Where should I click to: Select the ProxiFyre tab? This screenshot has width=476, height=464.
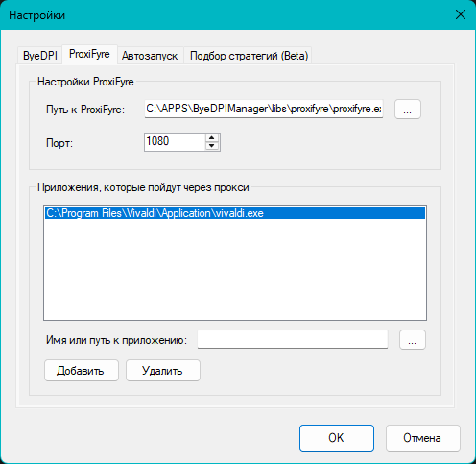click(x=89, y=54)
